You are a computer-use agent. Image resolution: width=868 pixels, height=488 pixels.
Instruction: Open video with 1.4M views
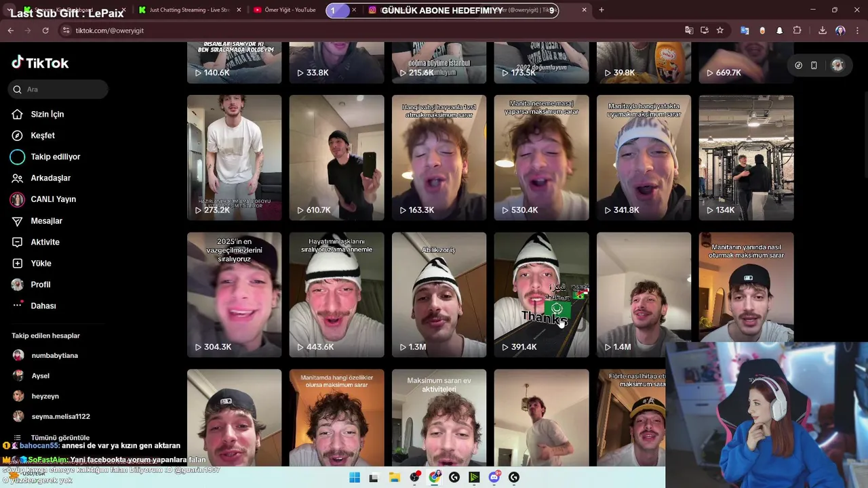644,295
